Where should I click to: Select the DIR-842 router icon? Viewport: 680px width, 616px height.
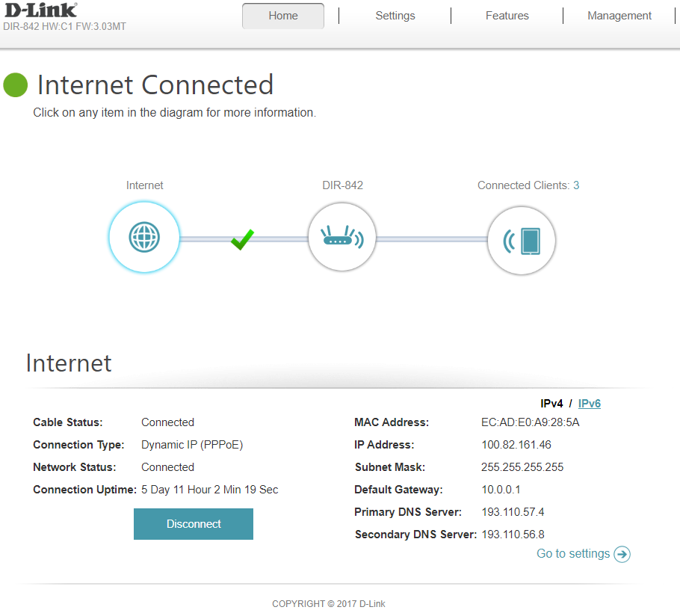(342, 237)
